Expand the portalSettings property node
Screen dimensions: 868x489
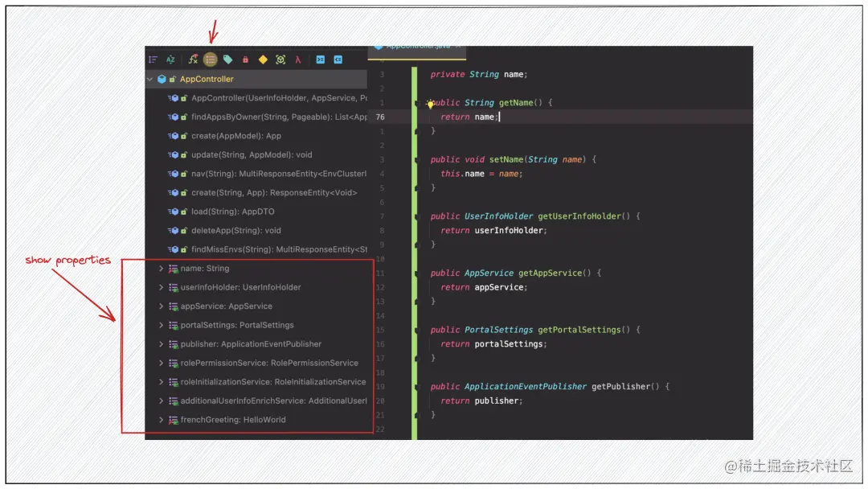tap(161, 324)
